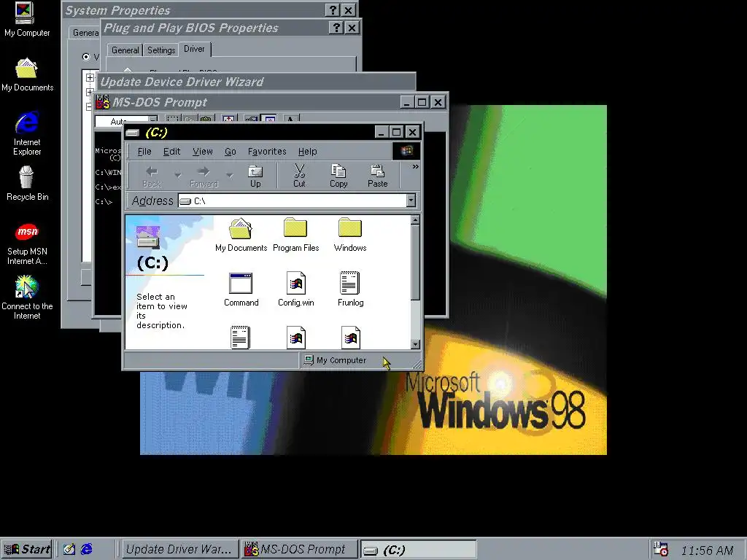Screen dimensions: 747x560
Task: Open the Go menu
Action: tap(230, 152)
